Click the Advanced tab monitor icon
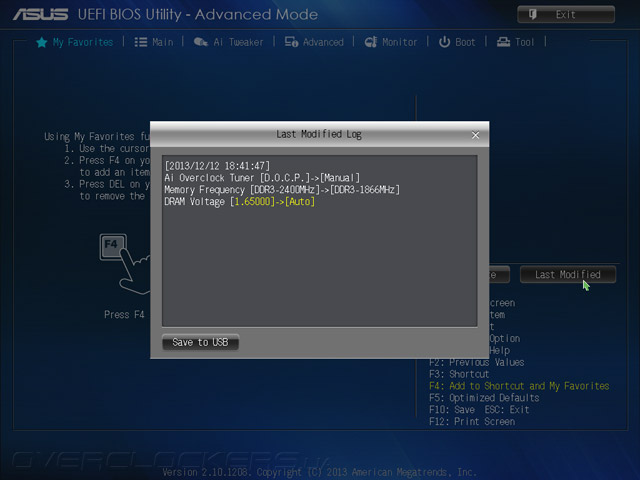 pos(291,42)
